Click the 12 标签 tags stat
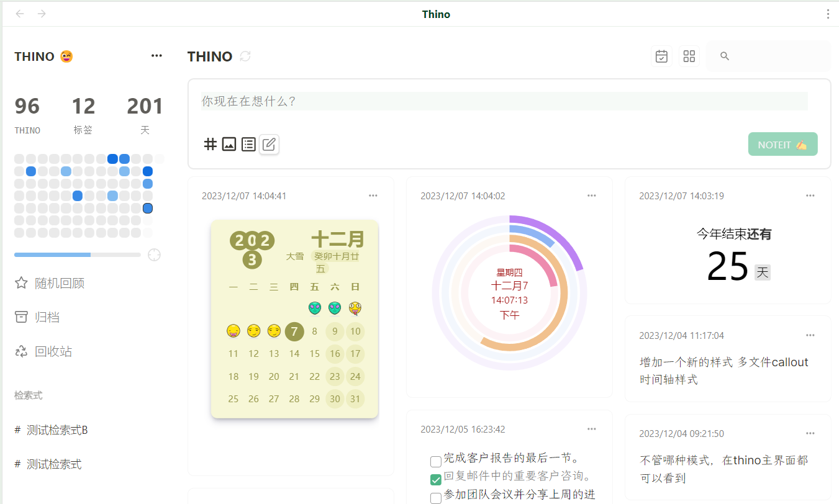The image size is (839, 504). point(83,115)
